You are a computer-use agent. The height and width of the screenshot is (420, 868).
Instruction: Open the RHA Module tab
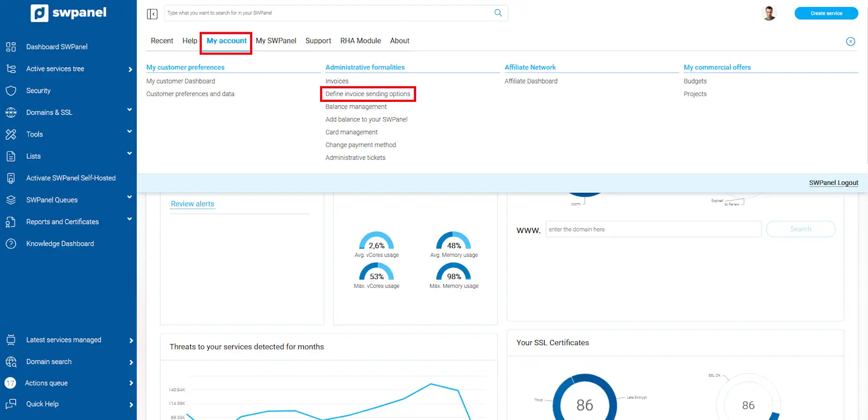point(360,41)
